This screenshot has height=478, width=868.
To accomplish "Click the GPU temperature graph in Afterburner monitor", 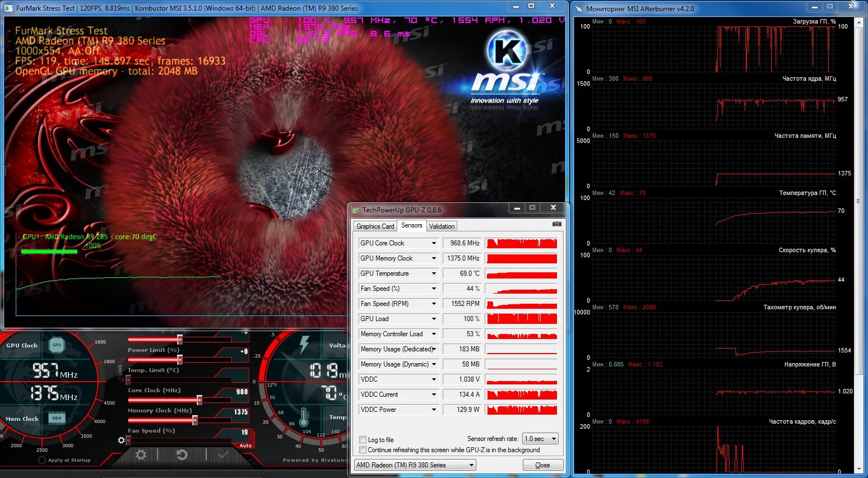I will click(x=714, y=220).
